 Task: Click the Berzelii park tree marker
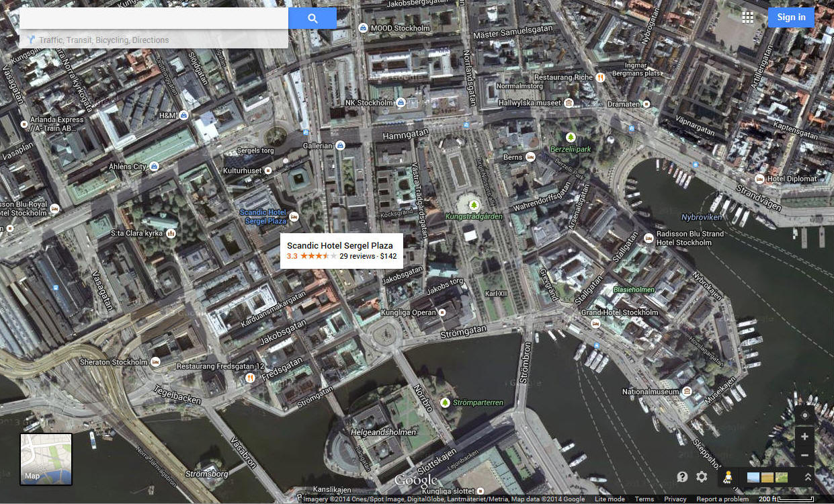571,137
